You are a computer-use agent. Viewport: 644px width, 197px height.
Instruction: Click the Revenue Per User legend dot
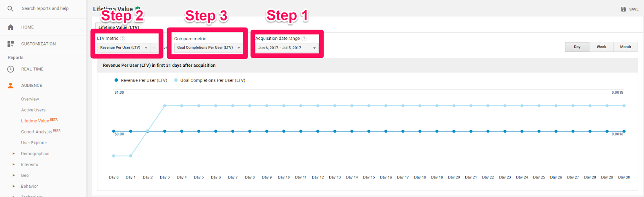pyautogui.click(x=116, y=80)
